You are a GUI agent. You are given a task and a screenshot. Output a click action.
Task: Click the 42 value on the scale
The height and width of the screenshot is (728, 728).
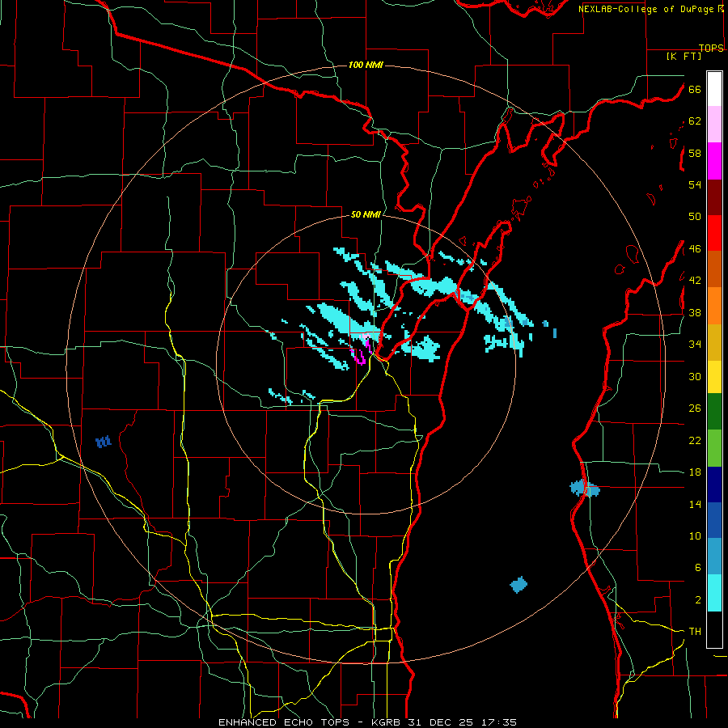coord(695,281)
